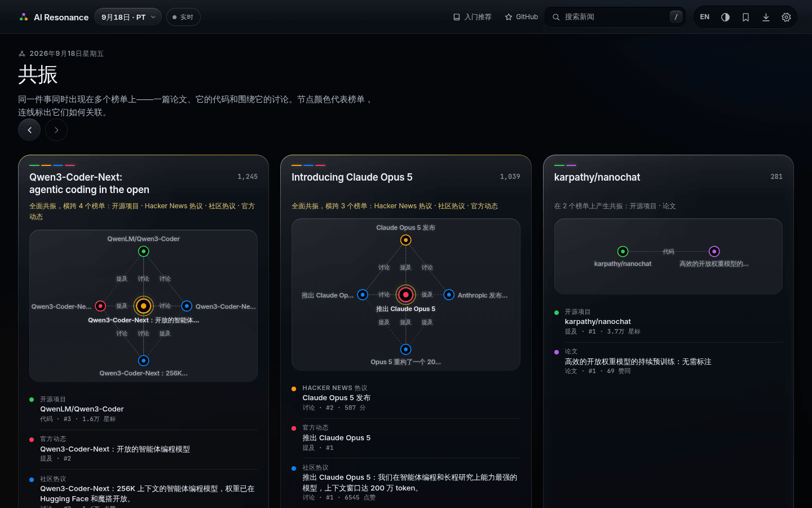
Task: Switch language with the EN button
Action: click(705, 17)
